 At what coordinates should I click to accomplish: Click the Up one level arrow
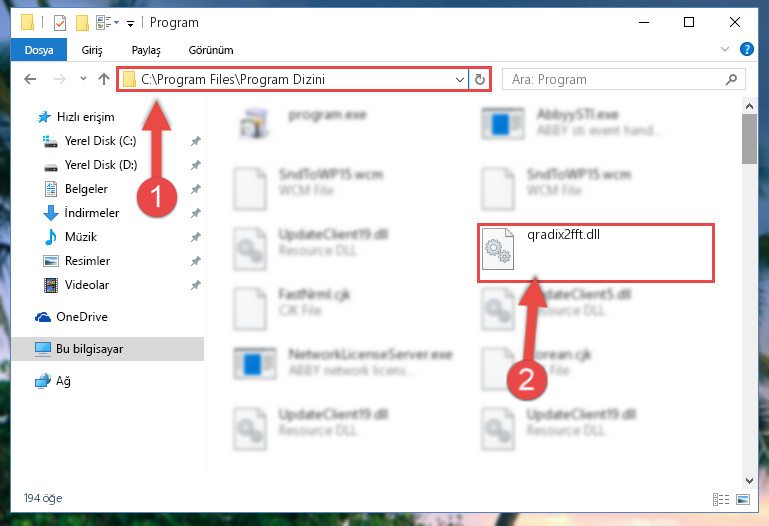point(103,79)
